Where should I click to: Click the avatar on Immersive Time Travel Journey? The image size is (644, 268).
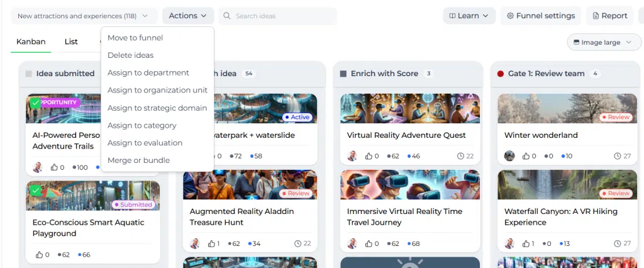click(x=352, y=243)
